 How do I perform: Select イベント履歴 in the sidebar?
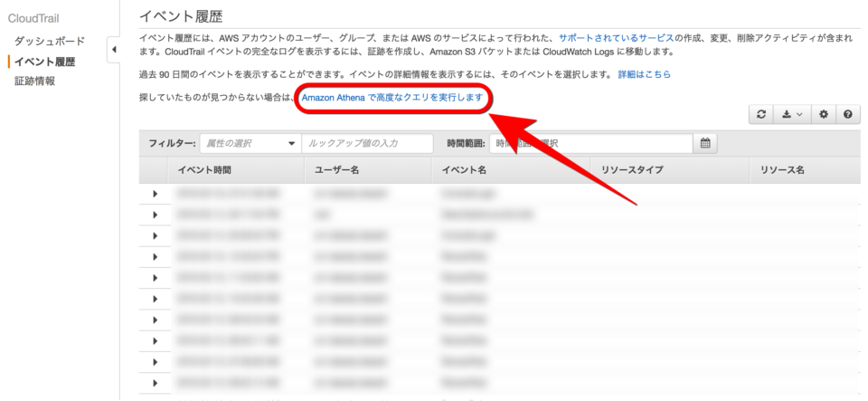click(x=45, y=62)
